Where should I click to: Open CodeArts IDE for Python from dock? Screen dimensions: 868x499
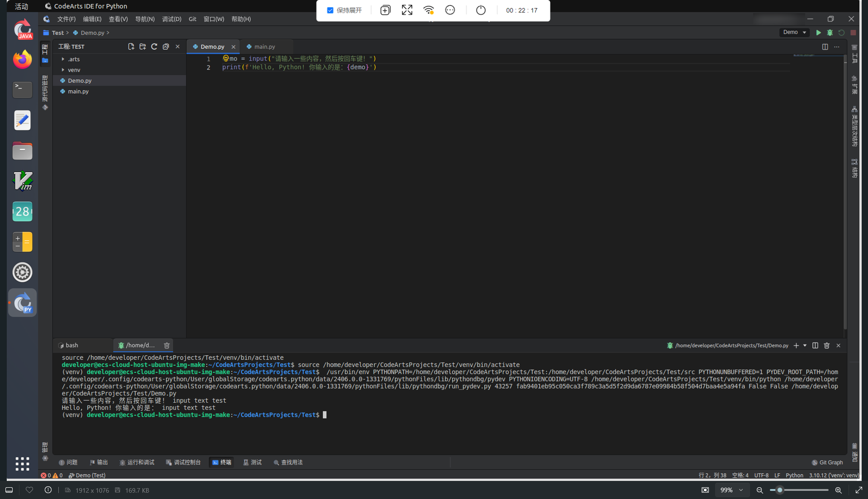22,303
